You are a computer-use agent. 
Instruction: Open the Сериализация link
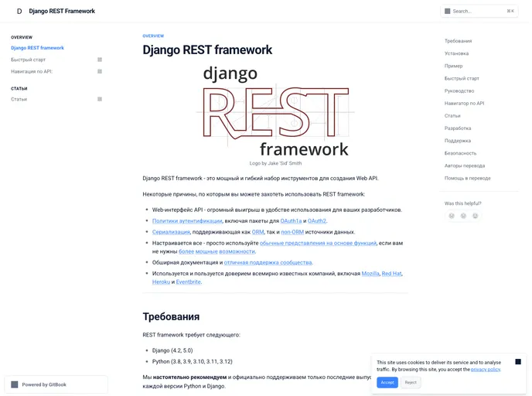(x=171, y=232)
